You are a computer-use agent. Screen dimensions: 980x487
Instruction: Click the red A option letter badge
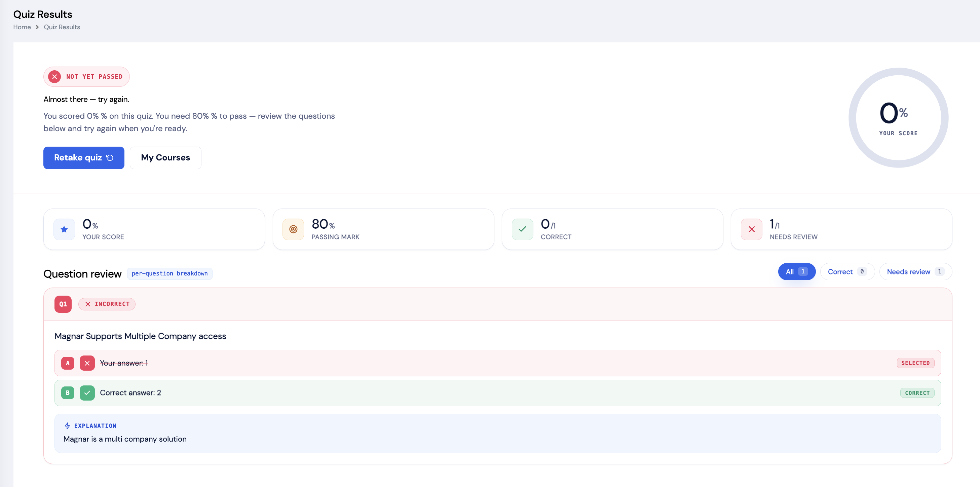(68, 363)
